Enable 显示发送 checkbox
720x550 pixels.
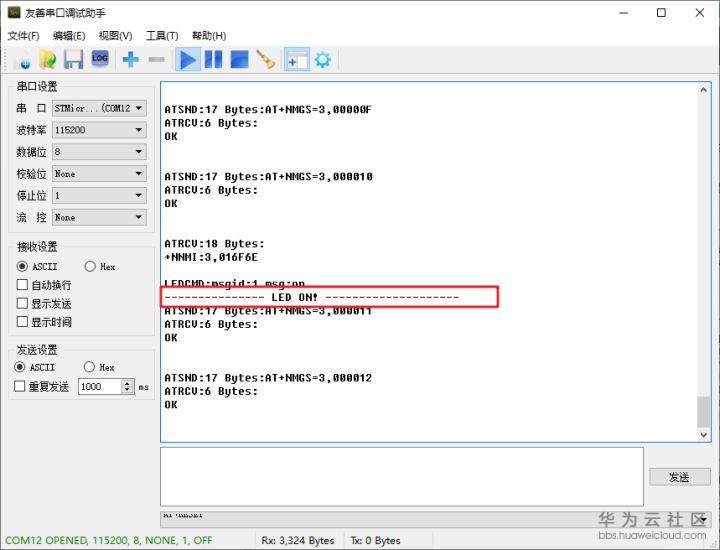tap(44, 303)
